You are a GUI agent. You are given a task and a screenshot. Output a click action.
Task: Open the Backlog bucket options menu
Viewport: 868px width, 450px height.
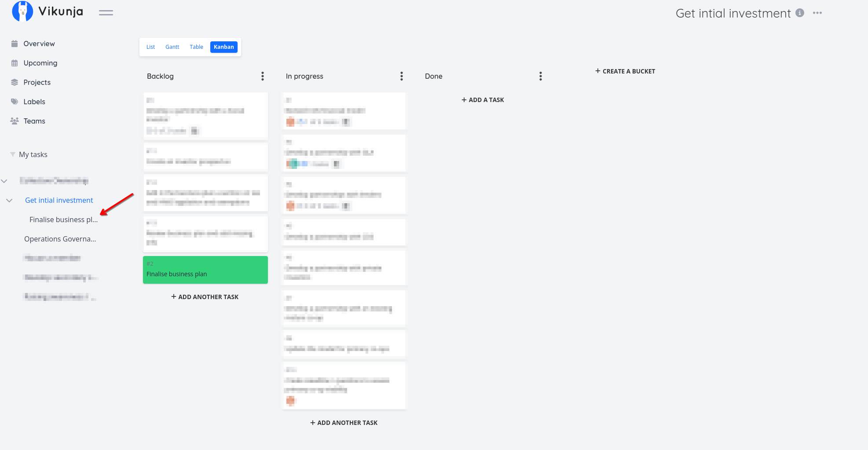[263, 76]
